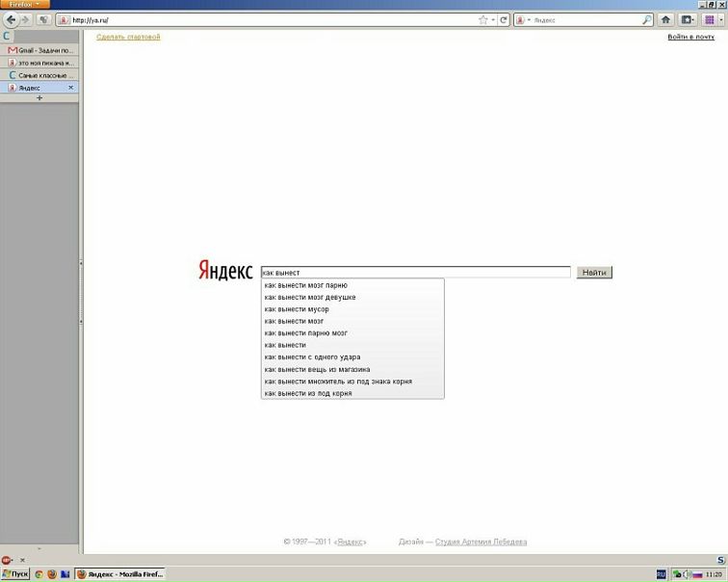Open the Firefox application menu
Viewport: 728px width, 582px height.
25,5
